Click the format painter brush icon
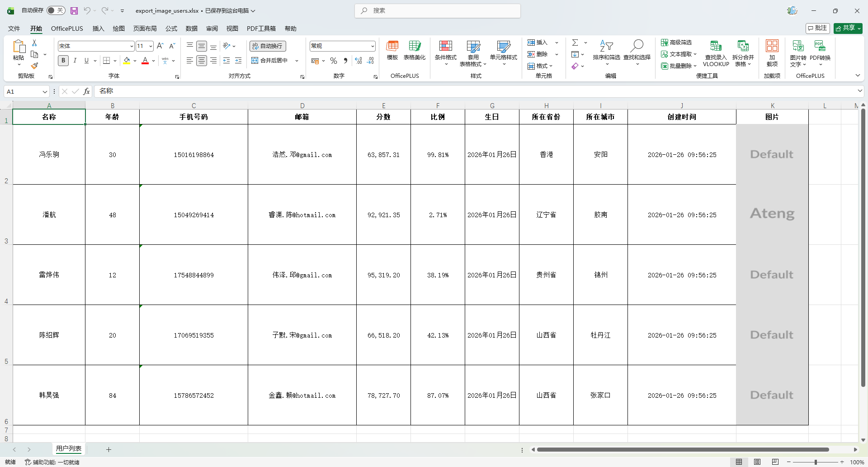 (34, 66)
